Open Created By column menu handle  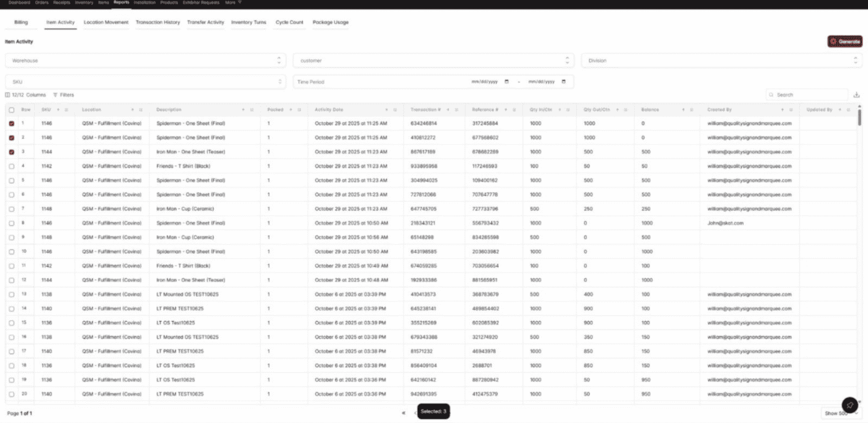point(791,110)
